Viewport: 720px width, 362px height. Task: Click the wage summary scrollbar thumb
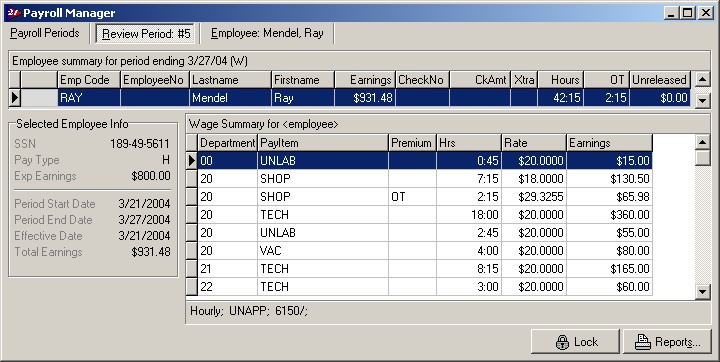[703, 158]
